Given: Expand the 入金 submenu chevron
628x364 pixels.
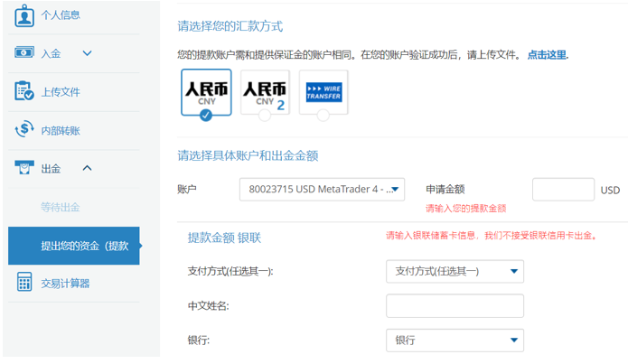Looking at the screenshot, I should click(x=88, y=53).
